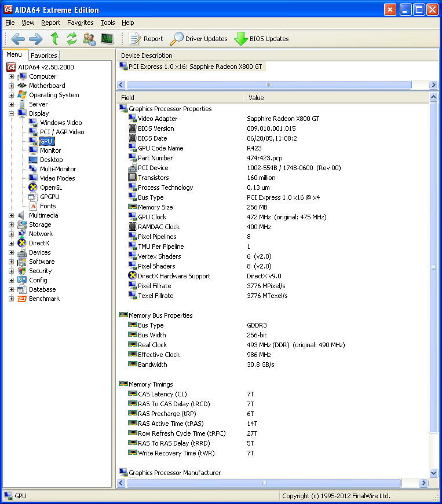
Task: Click the Memory Timings section header
Action: (151, 384)
